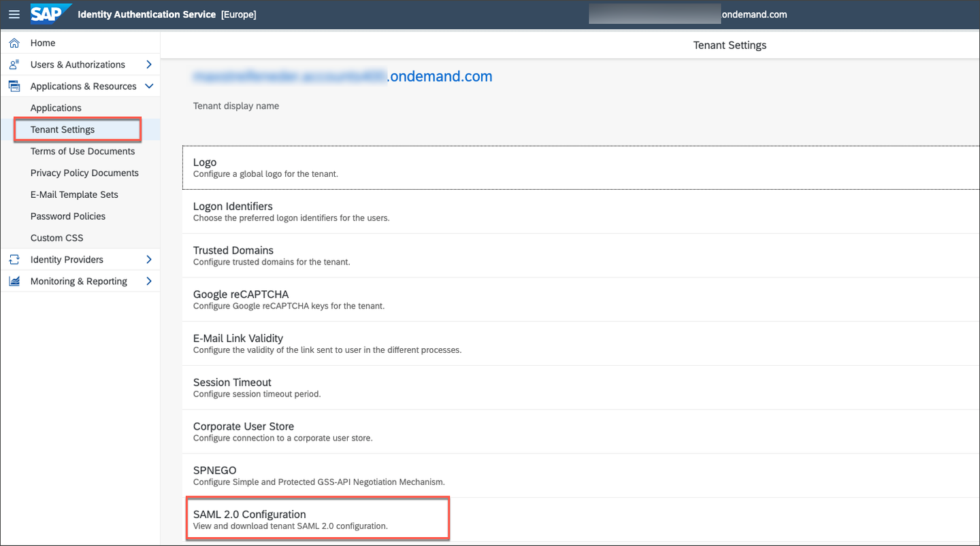Click the Tenant Settings page title
Screen dimensions: 980x546
tap(730, 46)
